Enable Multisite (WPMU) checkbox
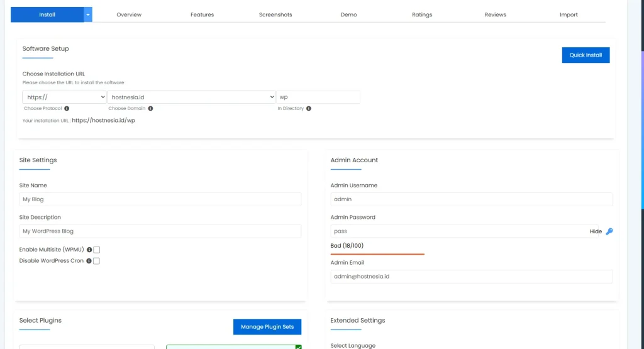This screenshot has width=644, height=349. click(96, 250)
